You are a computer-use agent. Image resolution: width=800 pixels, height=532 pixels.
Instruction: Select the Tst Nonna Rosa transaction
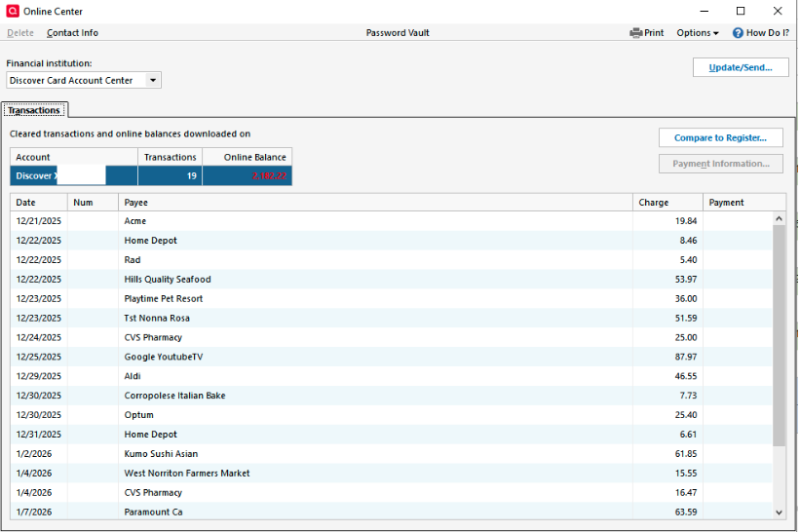coord(391,318)
